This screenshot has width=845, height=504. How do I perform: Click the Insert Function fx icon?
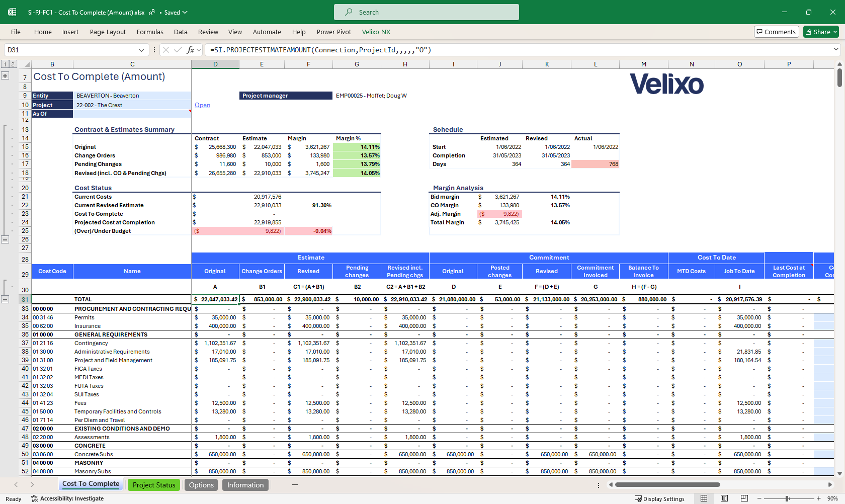coord(190,50)
